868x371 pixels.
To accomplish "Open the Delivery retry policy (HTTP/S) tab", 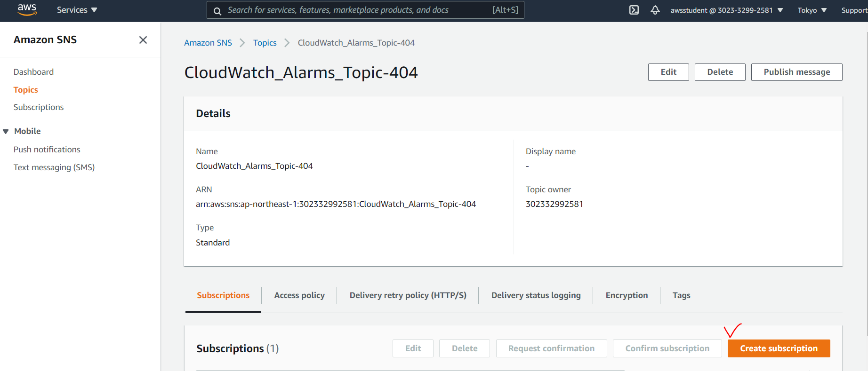I will 408,295.
